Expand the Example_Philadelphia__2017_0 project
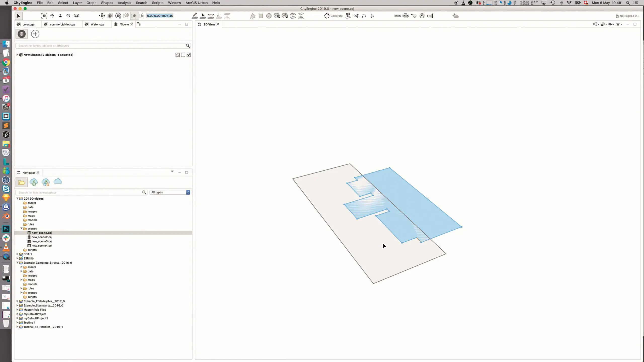The width and height of the screenshot is (644, 362). [x=17, y=301]
